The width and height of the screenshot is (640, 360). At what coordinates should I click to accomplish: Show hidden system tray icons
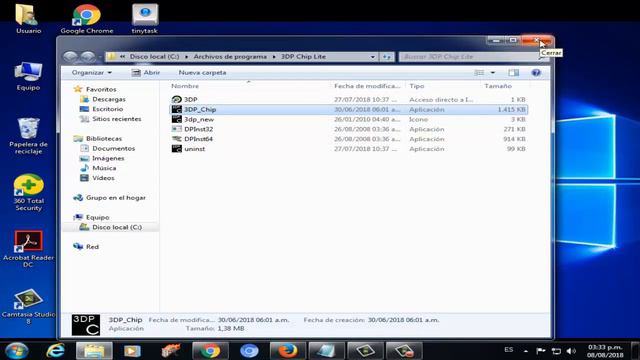[x=526, y=351]
